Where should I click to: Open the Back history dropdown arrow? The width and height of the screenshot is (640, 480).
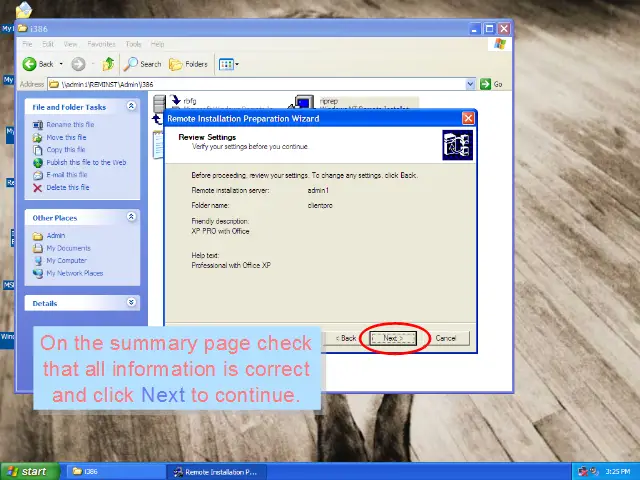click(61, 64)
